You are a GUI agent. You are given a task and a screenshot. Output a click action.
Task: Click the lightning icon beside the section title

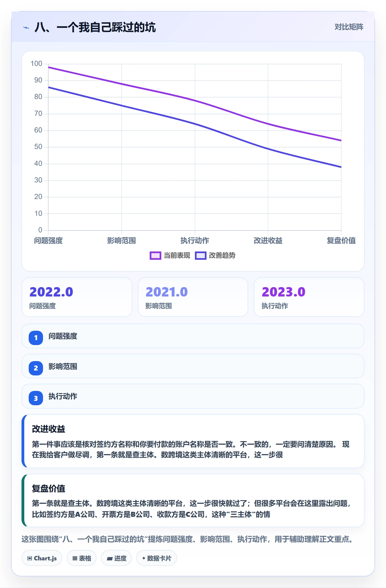point(26,28)
